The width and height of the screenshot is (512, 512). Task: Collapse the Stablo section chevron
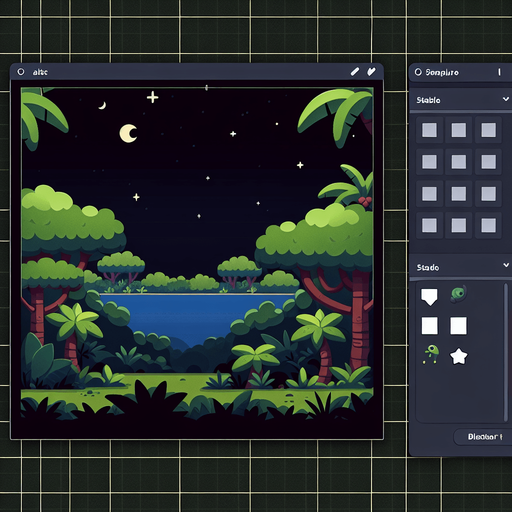[x=506, y=99]
